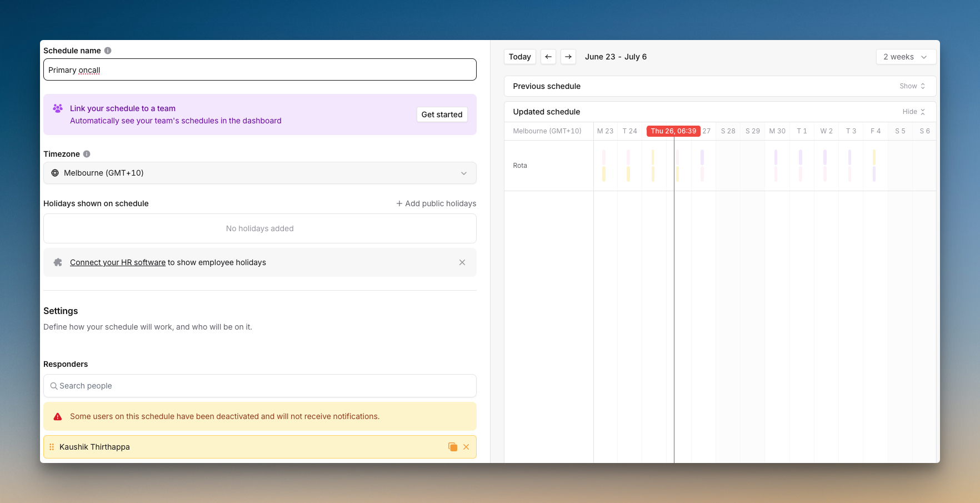The image size is (980, 503).
Task: Click the team icon in the purple banner
Action: pyautogui.click(x=58, y=108)
